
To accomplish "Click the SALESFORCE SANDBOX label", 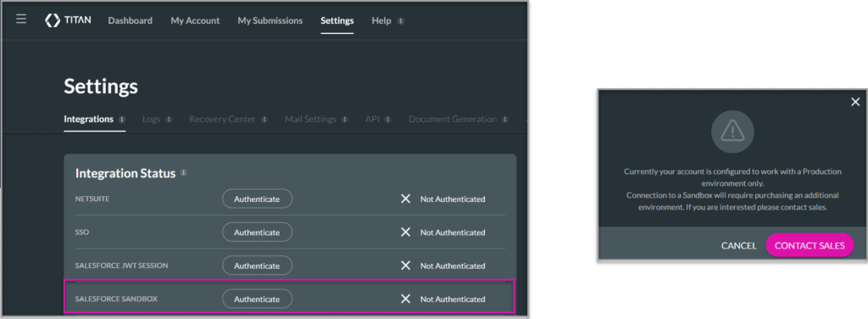I will click(x=116, y=299).
